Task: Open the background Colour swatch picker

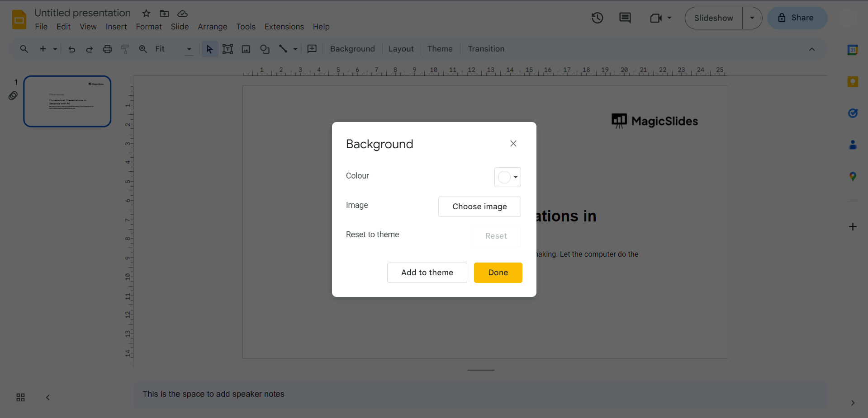Action: coord(508,177)
